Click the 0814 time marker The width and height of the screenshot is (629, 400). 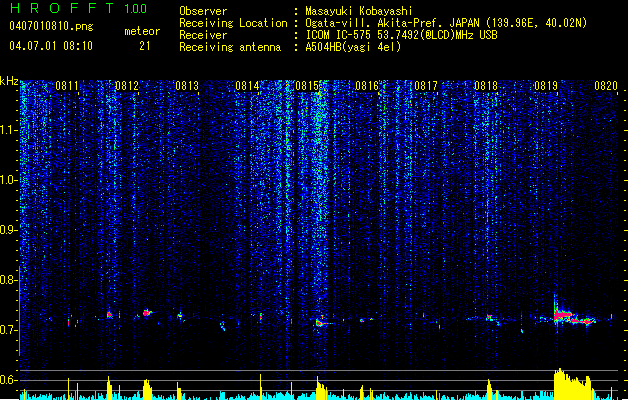247,86
